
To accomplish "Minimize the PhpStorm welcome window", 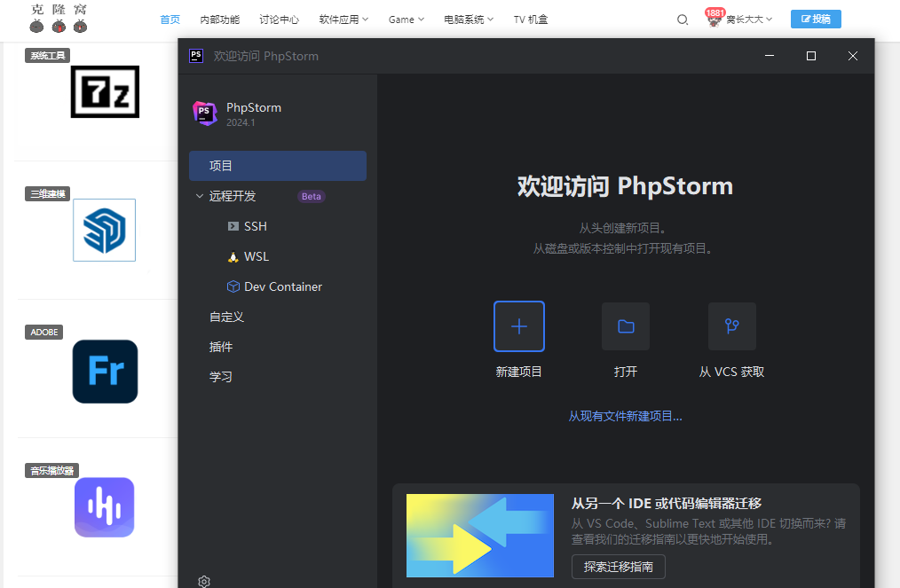I will (770, 56).
